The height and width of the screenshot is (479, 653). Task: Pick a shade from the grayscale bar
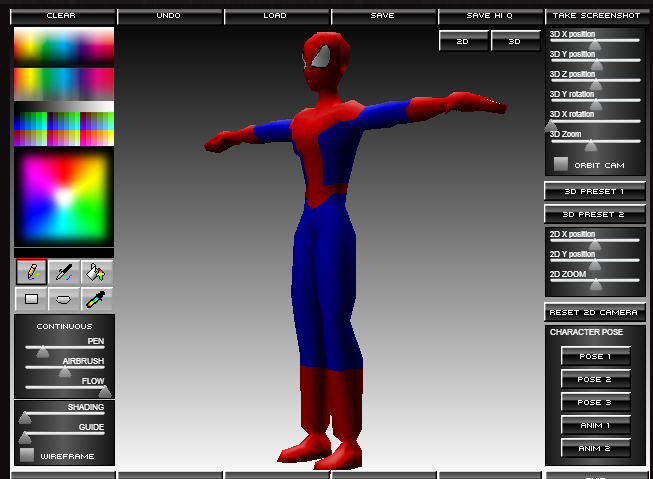point(64,106)
